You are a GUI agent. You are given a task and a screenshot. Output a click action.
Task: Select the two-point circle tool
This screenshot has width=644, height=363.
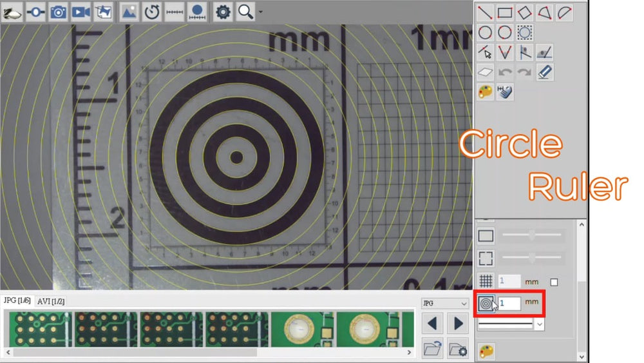pyautogui.click(x=485, y=32)
